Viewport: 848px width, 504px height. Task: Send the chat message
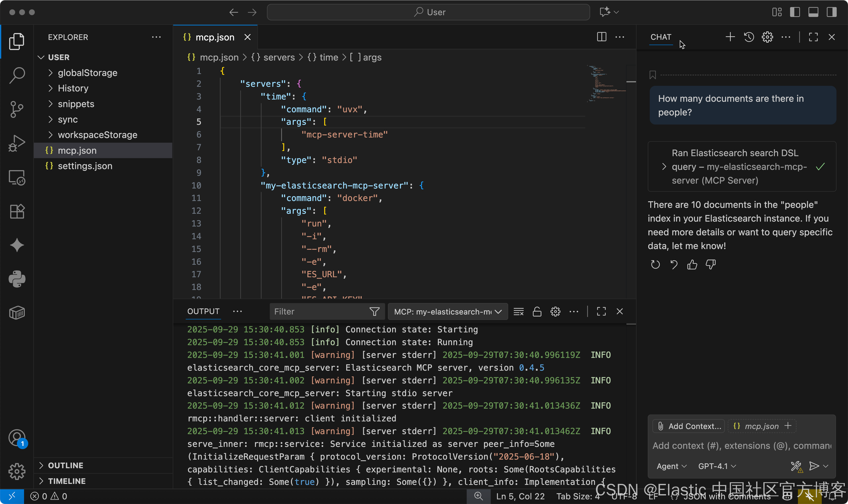[x=814, y=466]
